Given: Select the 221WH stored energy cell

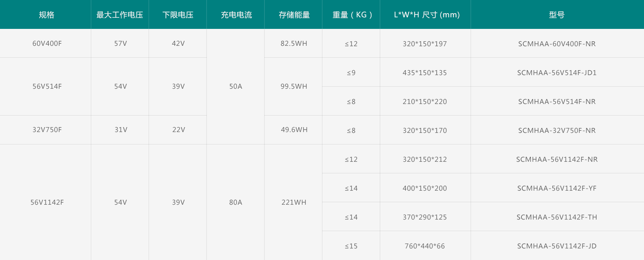Looking at the screenshot, I should [x=294, y=202].
